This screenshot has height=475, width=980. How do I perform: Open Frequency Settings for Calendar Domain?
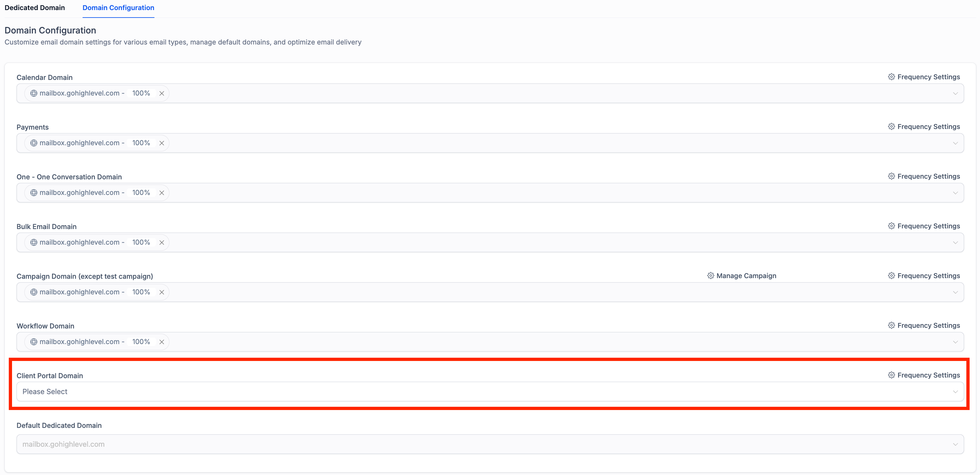point(924,77)
